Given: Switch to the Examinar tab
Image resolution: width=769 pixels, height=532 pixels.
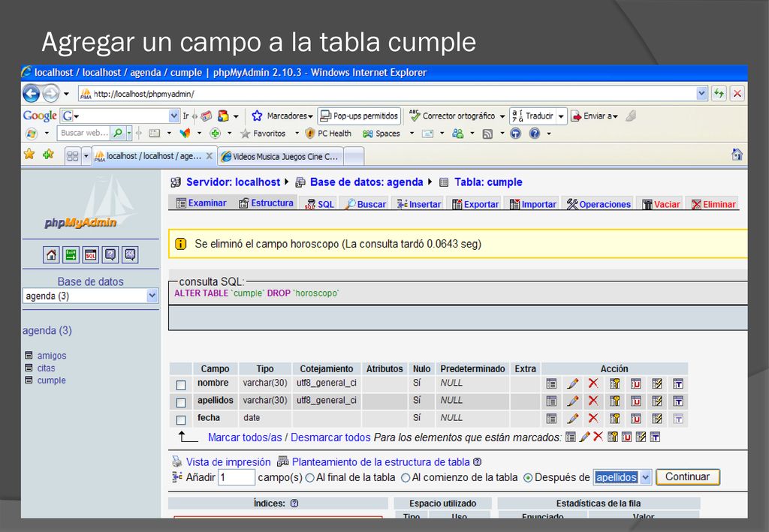Looking at the screenshot, I should point(201,203).
